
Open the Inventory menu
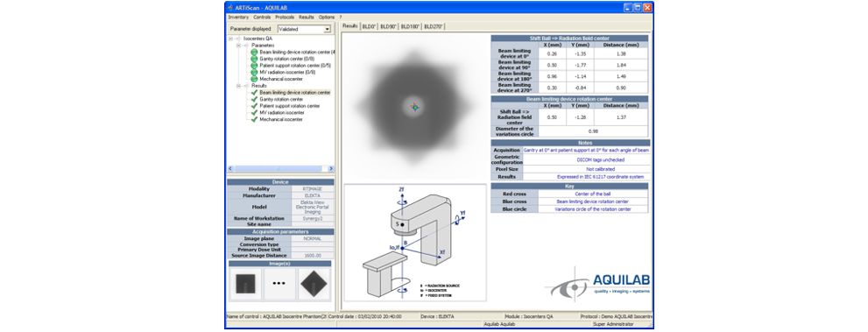coord(238,18)
